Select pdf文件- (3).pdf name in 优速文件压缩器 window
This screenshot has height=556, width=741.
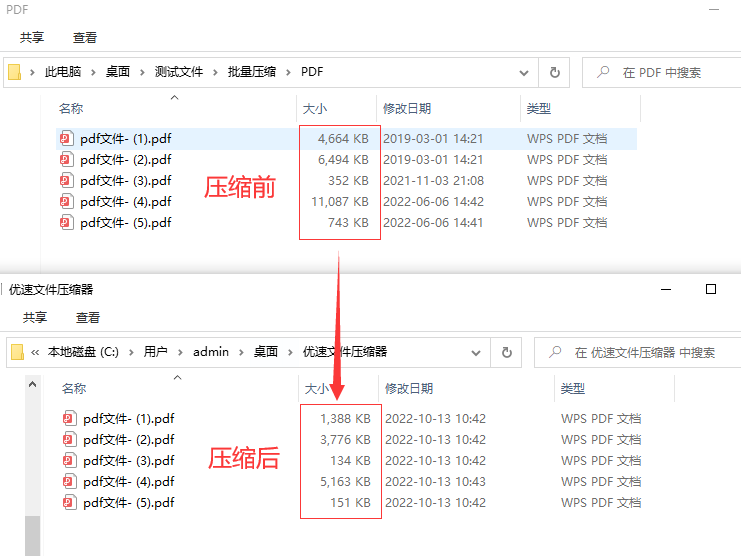pyautogui.click(x=129, y=461)
